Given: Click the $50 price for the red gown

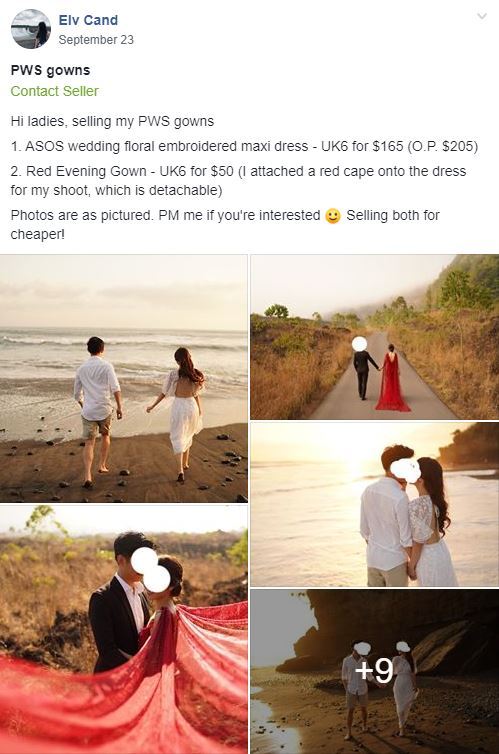Looking at the screenshot, I should click(x=222, y=171).
